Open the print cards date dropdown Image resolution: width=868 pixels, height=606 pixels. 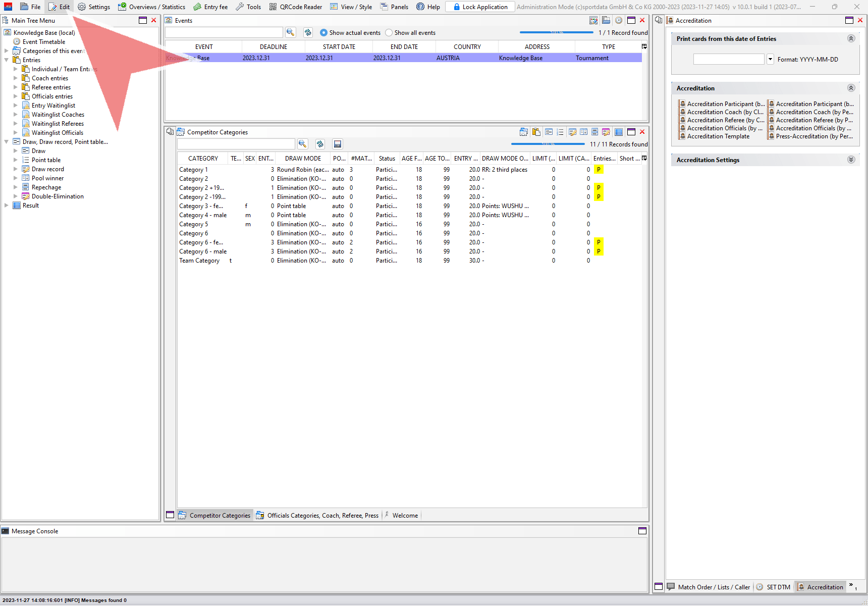click(x=770, y=59)
